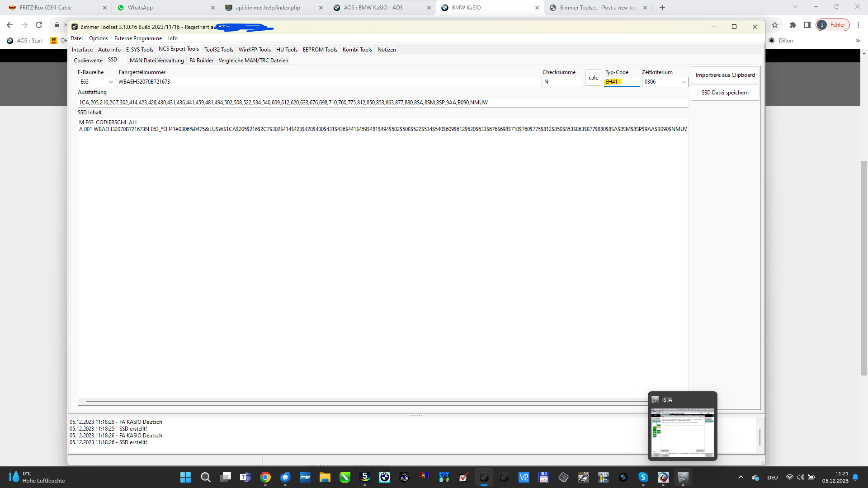The width and height of the screenshot is (868, 488).
Task: Switch to the Kombi Tools tab
Action: (357, 50)
